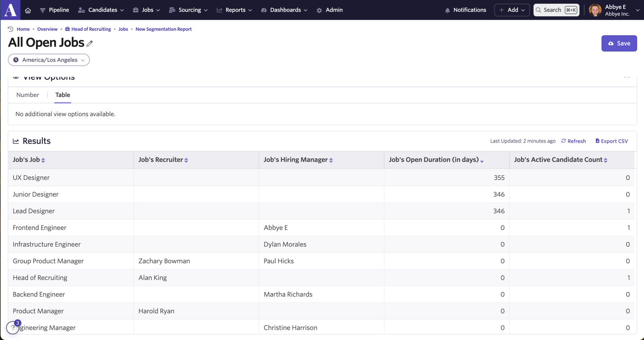
Task: Open the Sourcing dropdown menu
Action: (x=188, y=10)
